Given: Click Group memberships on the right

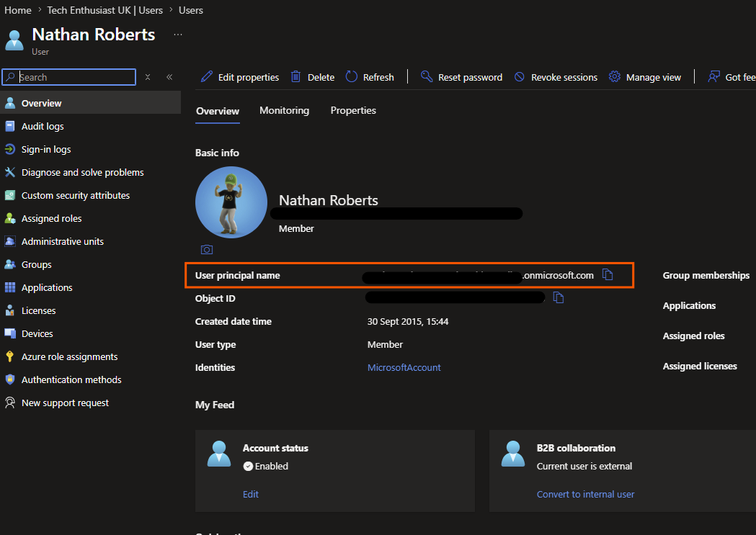Looking at the screenshot, I should click(706, 276).
